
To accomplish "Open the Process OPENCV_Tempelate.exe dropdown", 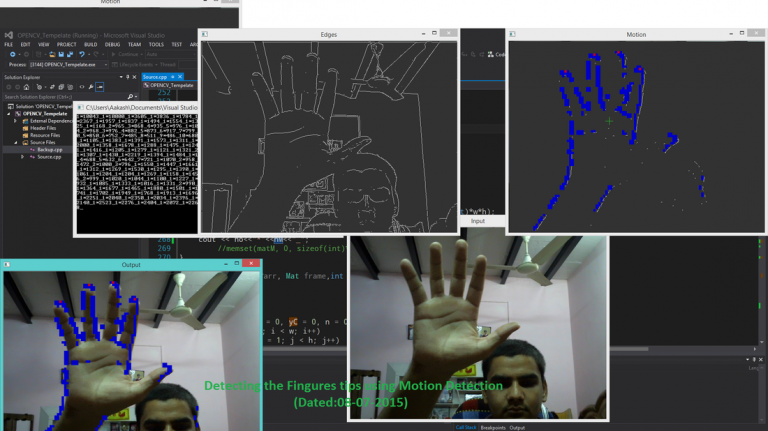I will click(69, 65).
